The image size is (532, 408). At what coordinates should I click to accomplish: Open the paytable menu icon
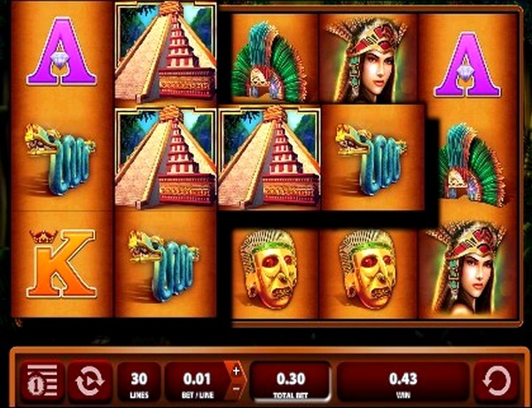pos(42,381)
